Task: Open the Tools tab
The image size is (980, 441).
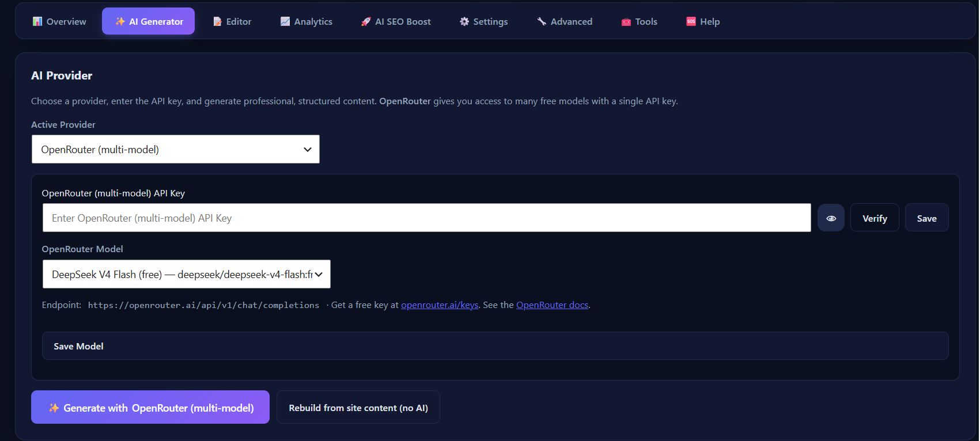Action: pyautogui.click(x=640, y=21)
